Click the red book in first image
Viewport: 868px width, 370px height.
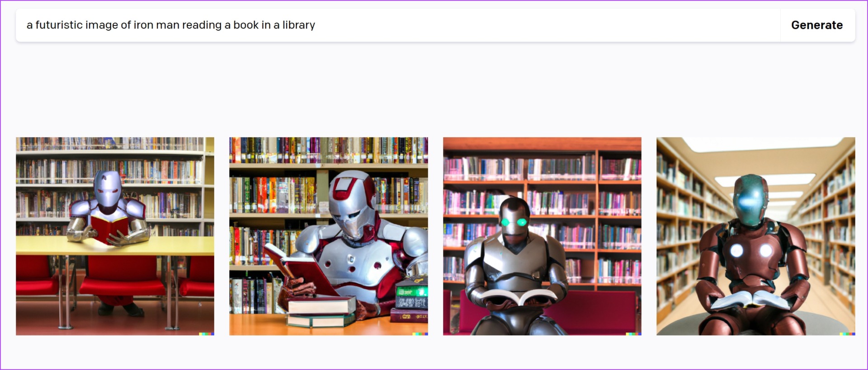tap(108, 229)
